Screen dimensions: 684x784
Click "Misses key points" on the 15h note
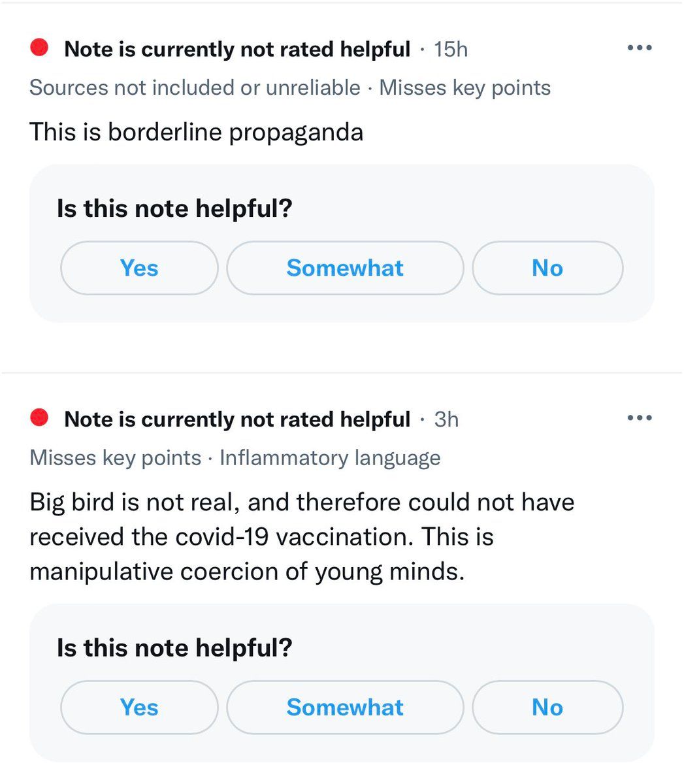(x=464, y=88)
